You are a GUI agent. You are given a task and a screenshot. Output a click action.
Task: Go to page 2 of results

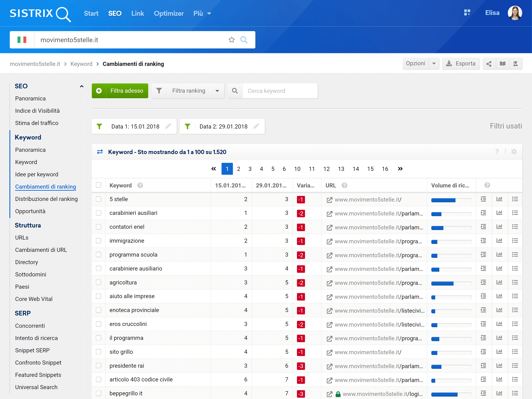[238, 169]
